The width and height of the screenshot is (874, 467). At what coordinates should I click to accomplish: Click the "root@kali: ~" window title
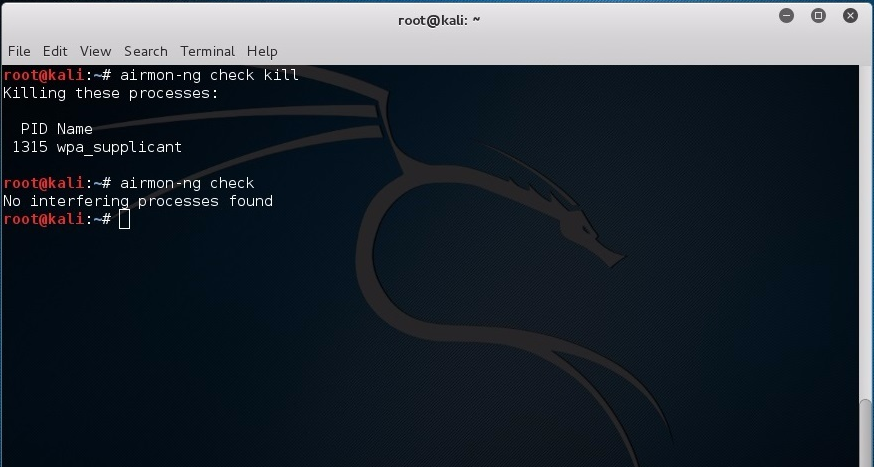(x=439, y=20)
